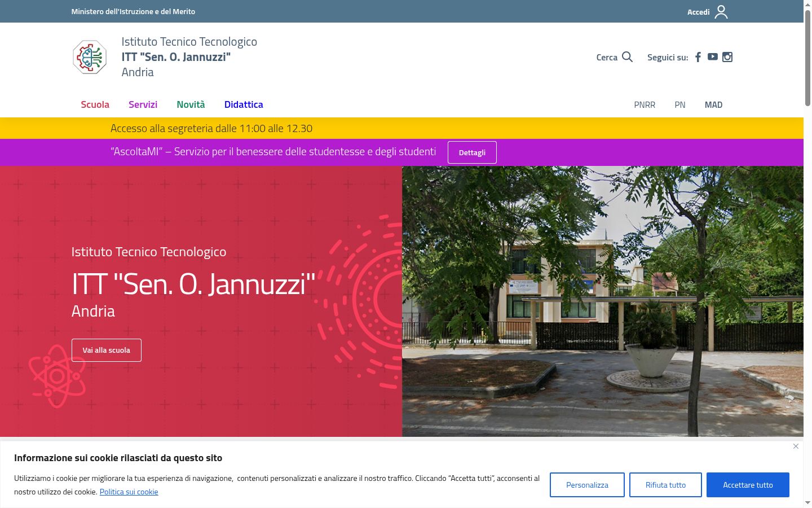Screen dimensions: 812x508
Task: Click the scrollbar down arrow
Action: click(807, 503)
